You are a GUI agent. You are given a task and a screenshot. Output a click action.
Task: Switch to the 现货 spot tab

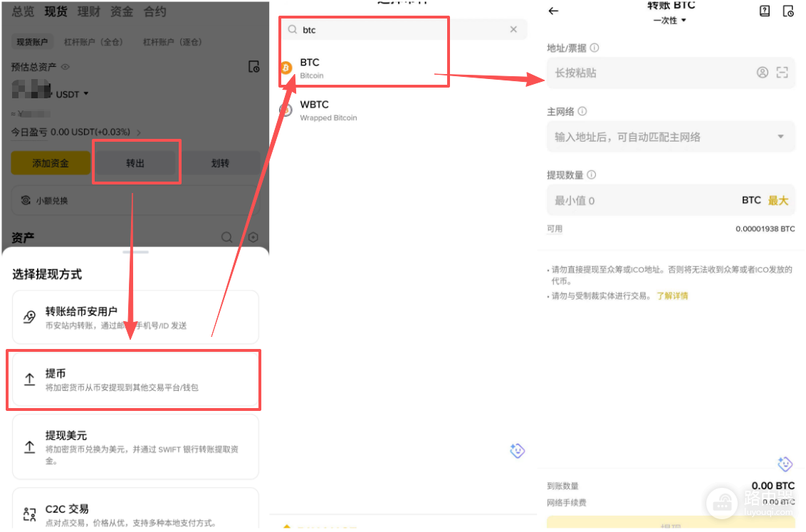click(x=56, y=11)
